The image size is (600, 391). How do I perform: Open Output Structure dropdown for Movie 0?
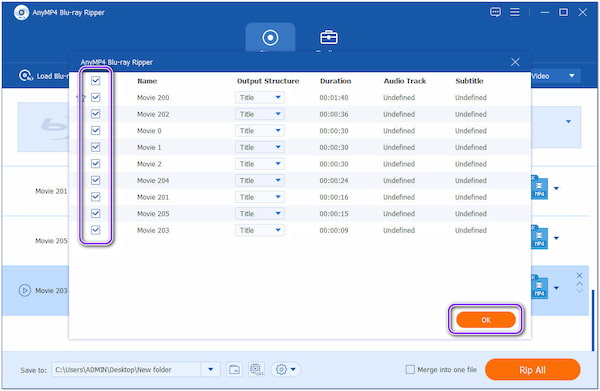click(x=259, y=131)
